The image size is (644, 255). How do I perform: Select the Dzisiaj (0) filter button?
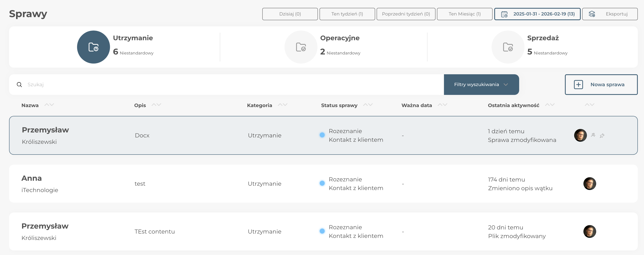(x=290, y=14)
